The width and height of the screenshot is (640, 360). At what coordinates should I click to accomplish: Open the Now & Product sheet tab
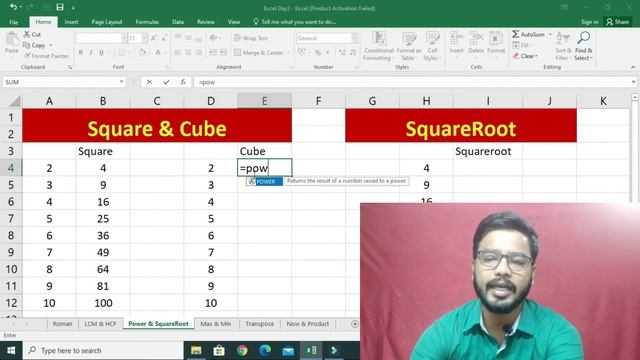pyautogui.click(x=307, y=324)
